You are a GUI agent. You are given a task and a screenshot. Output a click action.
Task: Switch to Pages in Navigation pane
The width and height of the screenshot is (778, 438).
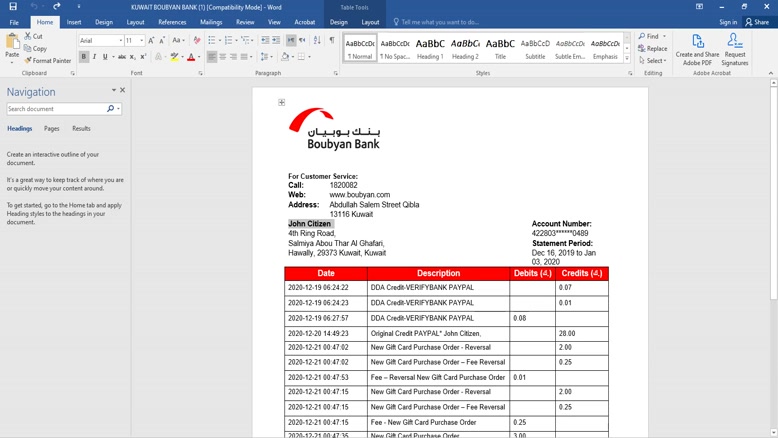click(52, 128)
